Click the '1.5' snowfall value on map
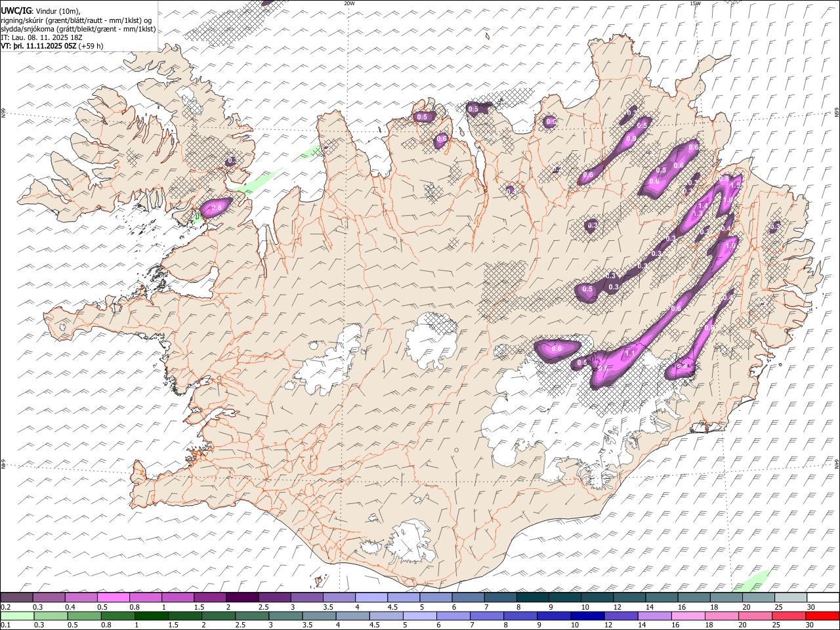The width and height of the screenshot is (840, 630). pos(736,186)
